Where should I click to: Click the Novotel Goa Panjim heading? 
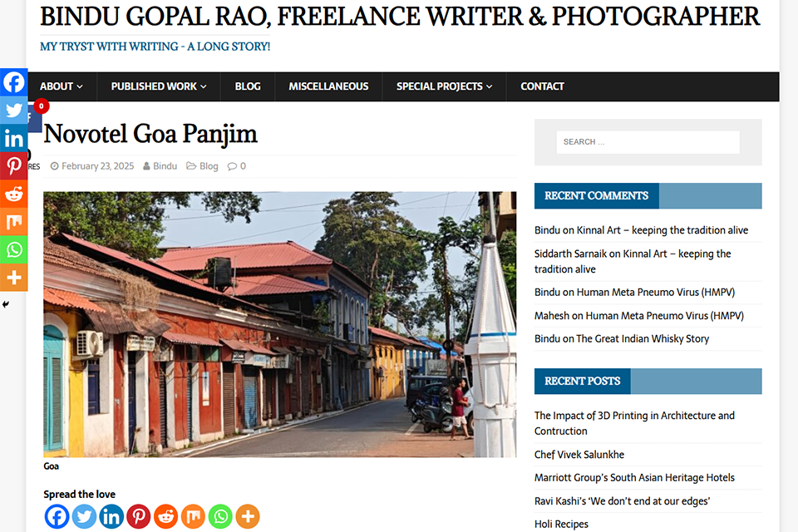[x=150, y=134]
